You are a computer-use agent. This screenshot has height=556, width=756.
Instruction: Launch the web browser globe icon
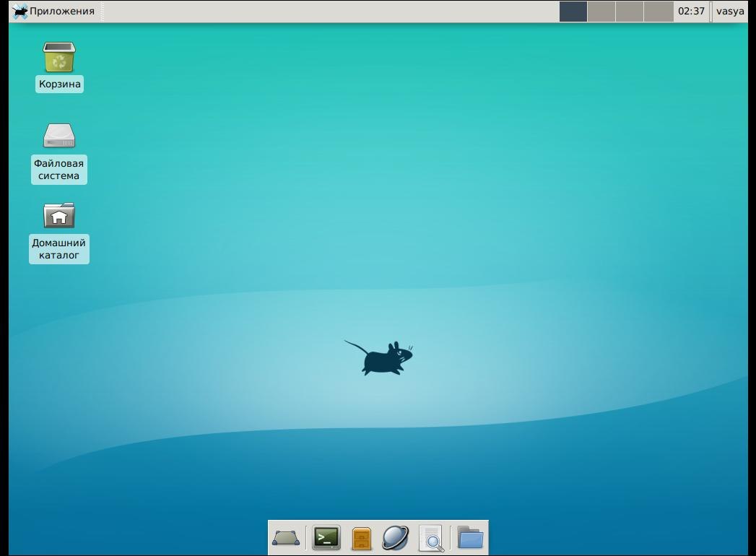coord(396,537)
